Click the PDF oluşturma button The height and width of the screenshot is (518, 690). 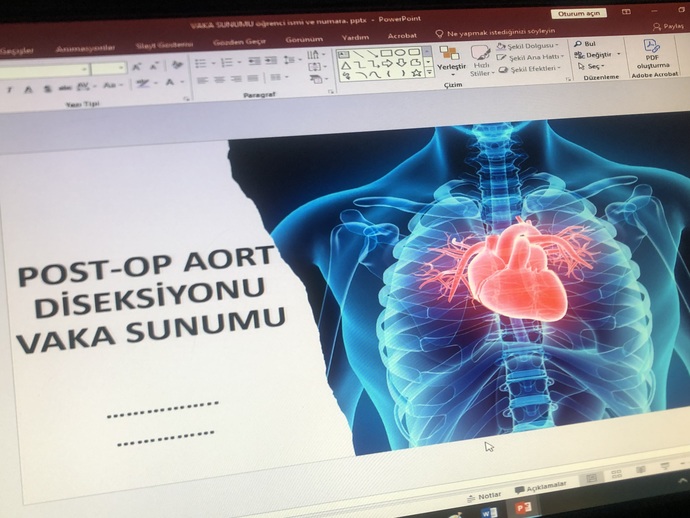click(x=653, y=54)
